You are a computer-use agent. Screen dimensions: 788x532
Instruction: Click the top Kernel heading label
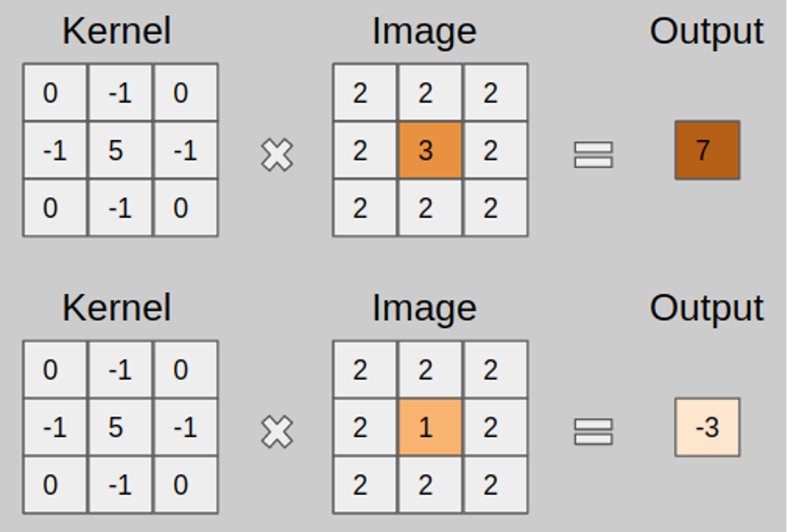point(117,31)
